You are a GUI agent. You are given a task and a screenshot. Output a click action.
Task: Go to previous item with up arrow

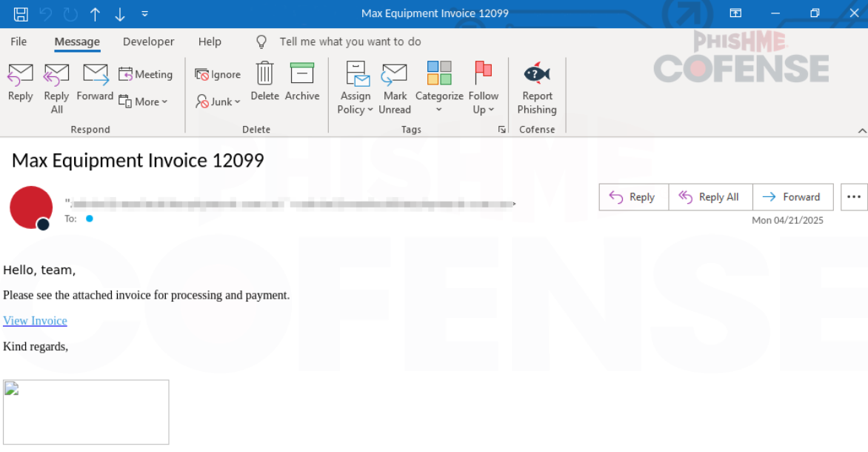pyautogui.click(x=96, y=14)
